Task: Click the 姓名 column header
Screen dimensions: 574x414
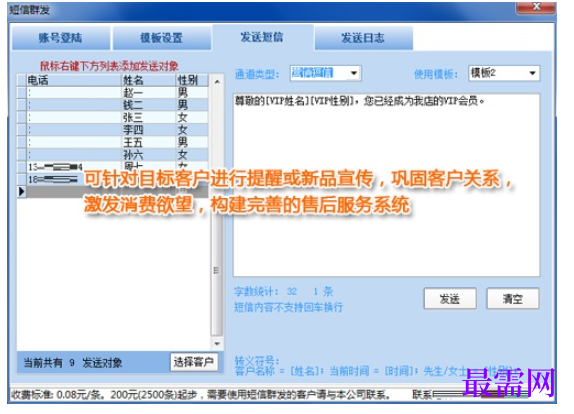Action: tap(148, 80)
